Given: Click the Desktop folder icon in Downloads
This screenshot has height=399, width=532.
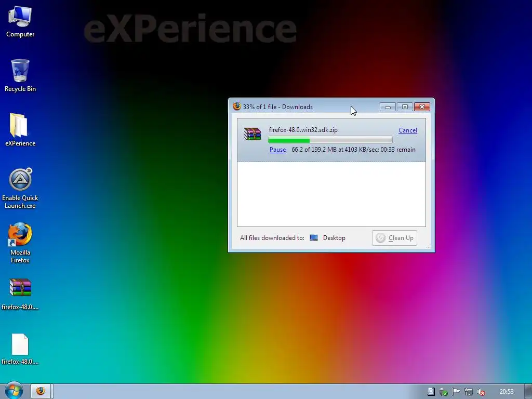Looking at the screenshot, I should (x=314, y=238).
